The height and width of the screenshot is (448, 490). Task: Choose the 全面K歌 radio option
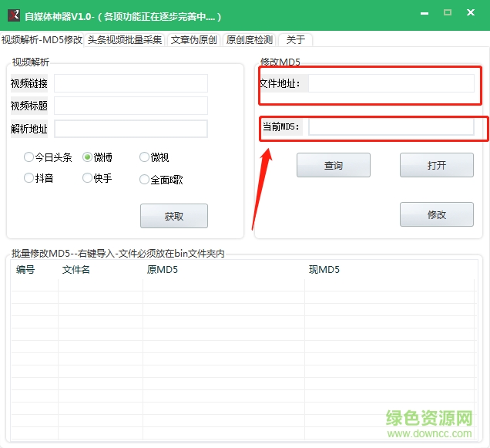(144, 180)
